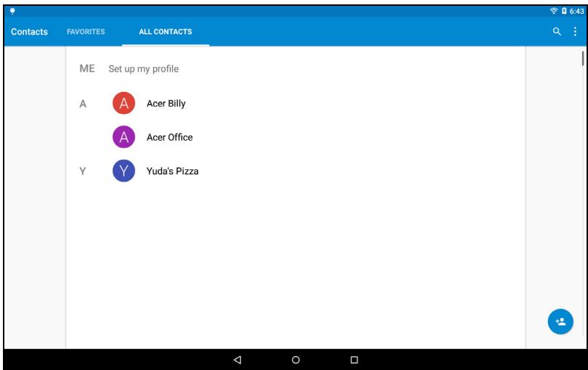This screenshot has width=588, height=370.
Task: Click the Contacts app title
Action: click(29, 32)
